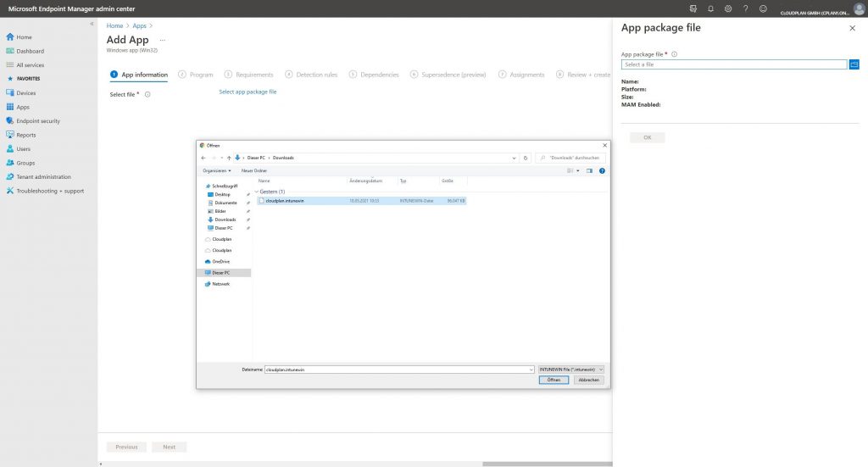The height and width of the screenshot is (467, 868).
Task: Click the browse folder icon next to Select a file
Action: pyautogui.click(x=854, y=64)
